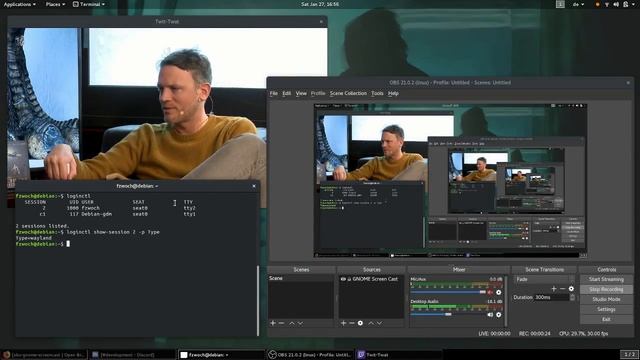Image resolution: width=640 pixels, height=360 pixels.
Task: Step the transition Duration spinner arrows
Action: pos(572,298)
